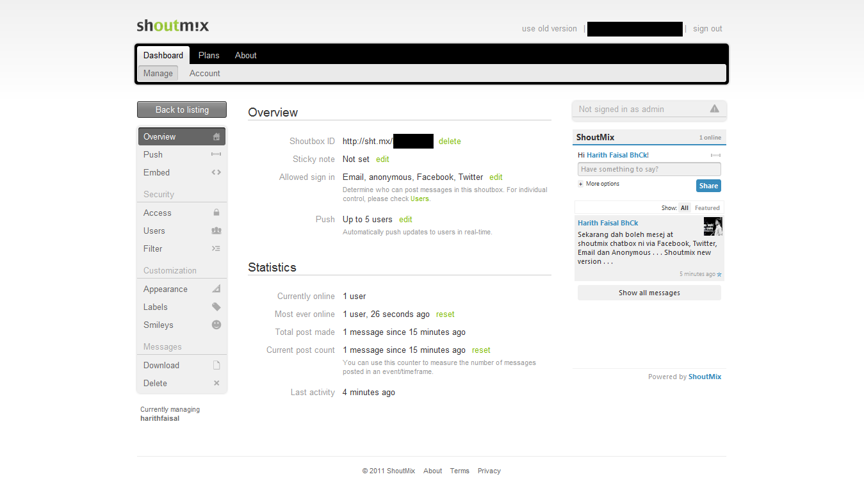This screenshot has height=504, width=864.
Task: Click the ShoutMix logo
Action: click(x=173, y=26)
